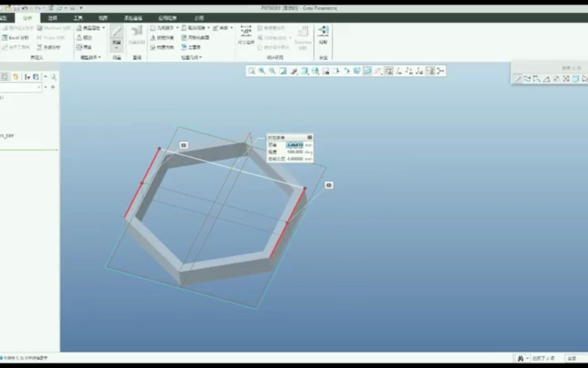The image size is (588, 368).
Task: Toggle datum plane display
Action: (x=388, y=71)
